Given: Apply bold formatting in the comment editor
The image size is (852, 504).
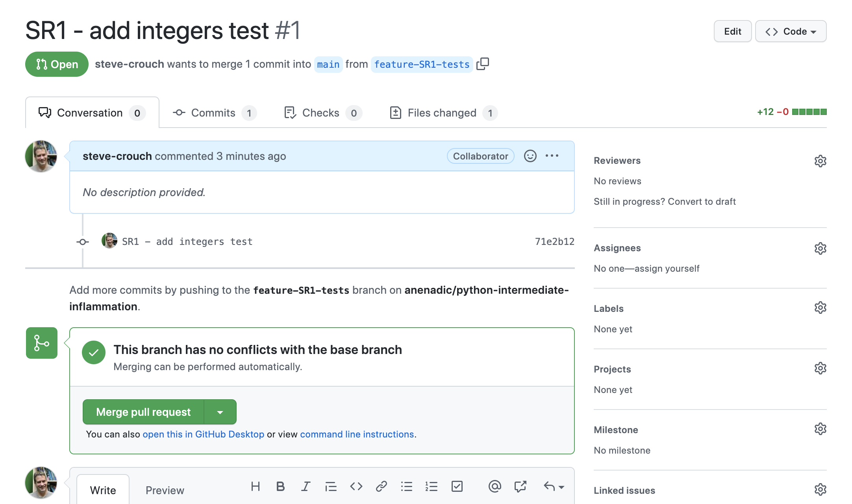Looking at the screenshot, I should (280, 486).
